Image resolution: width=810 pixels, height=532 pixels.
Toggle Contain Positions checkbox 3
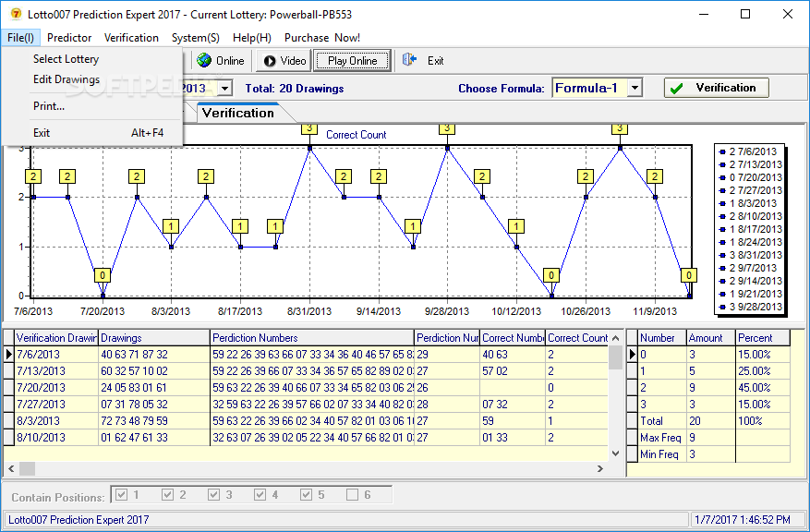[214, 495]
